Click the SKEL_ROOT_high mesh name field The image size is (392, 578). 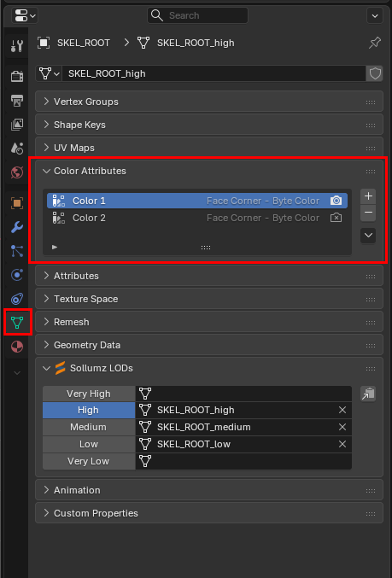(214, 73)
